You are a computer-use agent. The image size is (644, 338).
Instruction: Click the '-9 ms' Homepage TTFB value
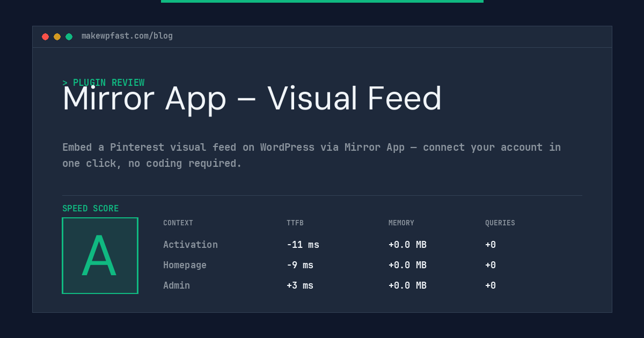pyautogui.click(x=300, y=265)
